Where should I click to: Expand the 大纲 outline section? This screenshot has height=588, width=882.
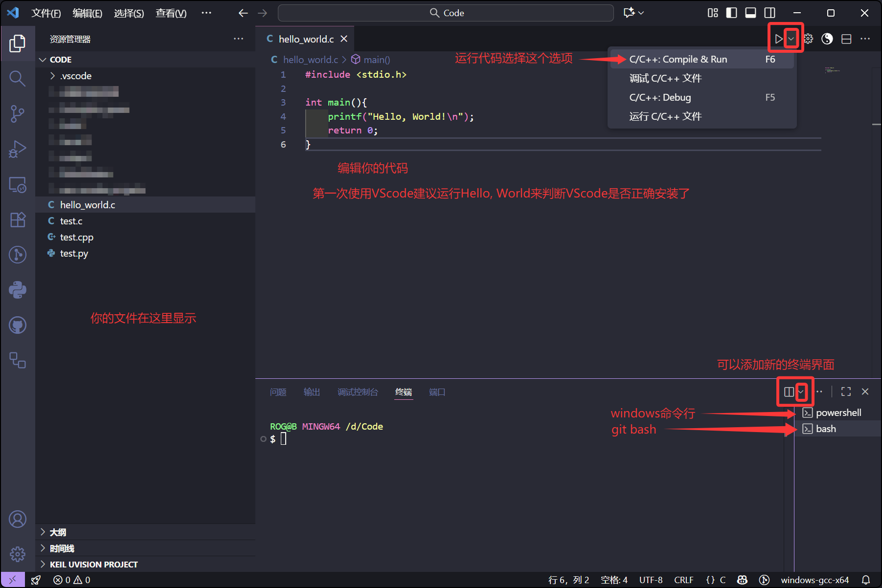(x=58, y=532)
